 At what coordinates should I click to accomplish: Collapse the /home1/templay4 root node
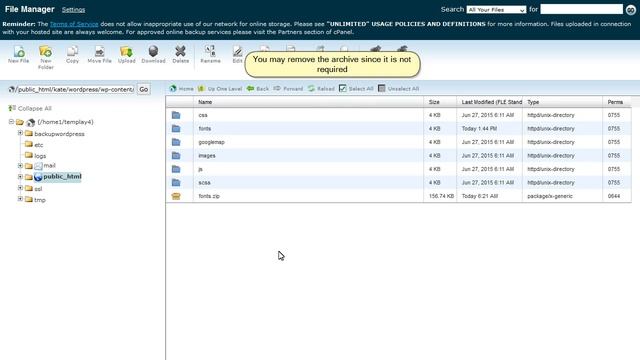coord(11,122)
